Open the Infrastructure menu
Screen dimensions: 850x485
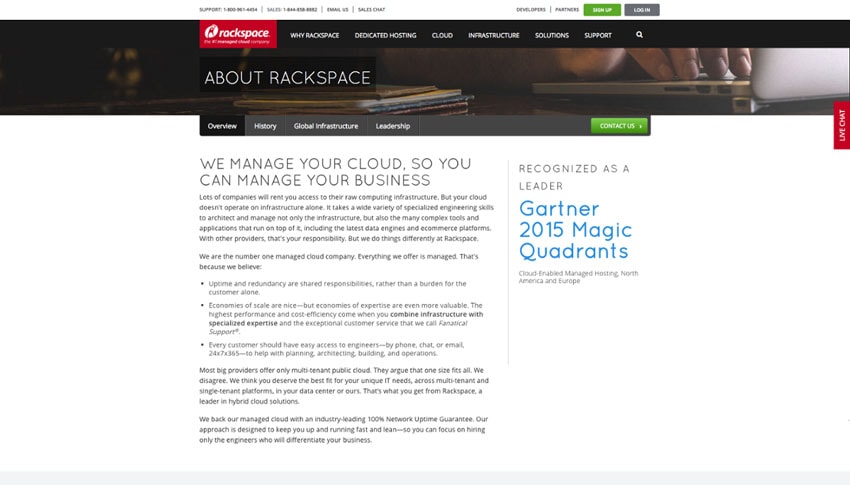(x=494, y=35)
